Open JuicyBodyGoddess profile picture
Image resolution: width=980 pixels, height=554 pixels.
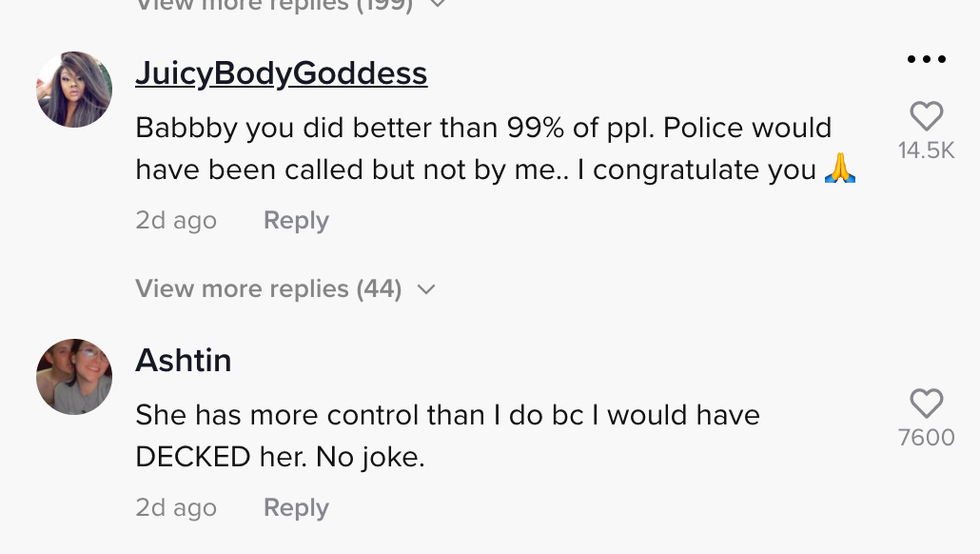74,90
